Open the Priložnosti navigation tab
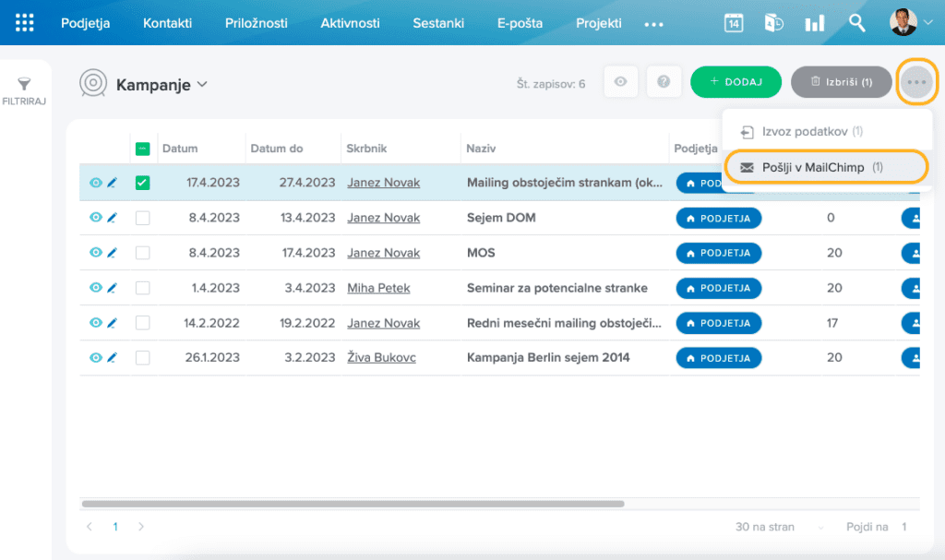Viewport: 945px width, 560px height. coord(256,23)
